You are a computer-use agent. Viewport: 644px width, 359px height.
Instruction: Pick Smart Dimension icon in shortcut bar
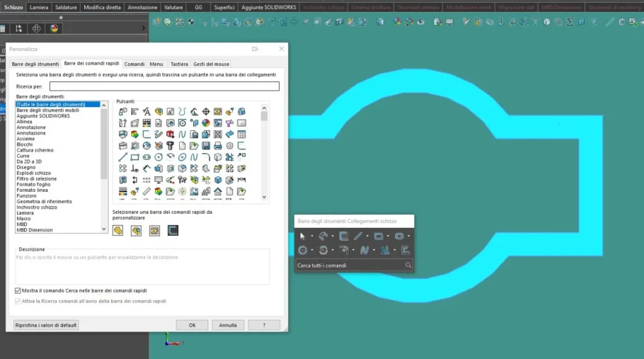click(323, 236)
